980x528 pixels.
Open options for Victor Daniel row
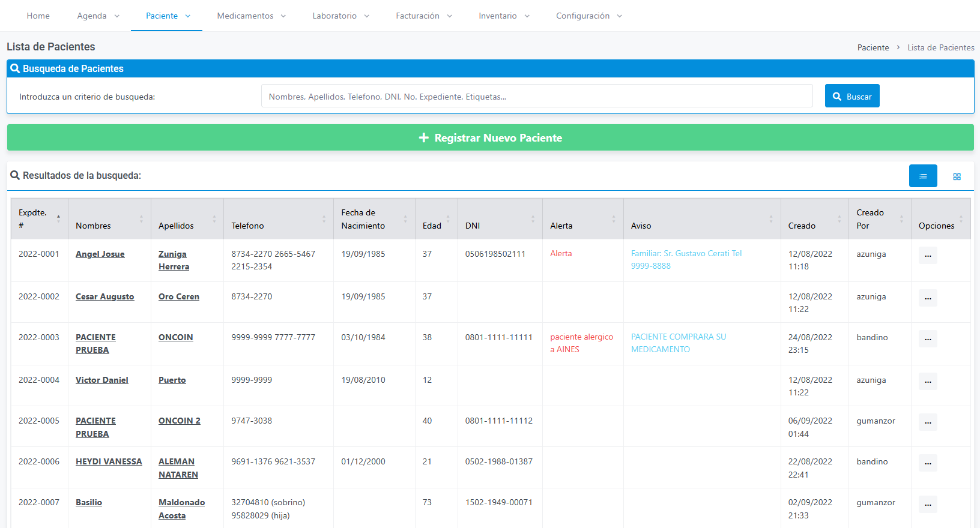pos(928,382)
